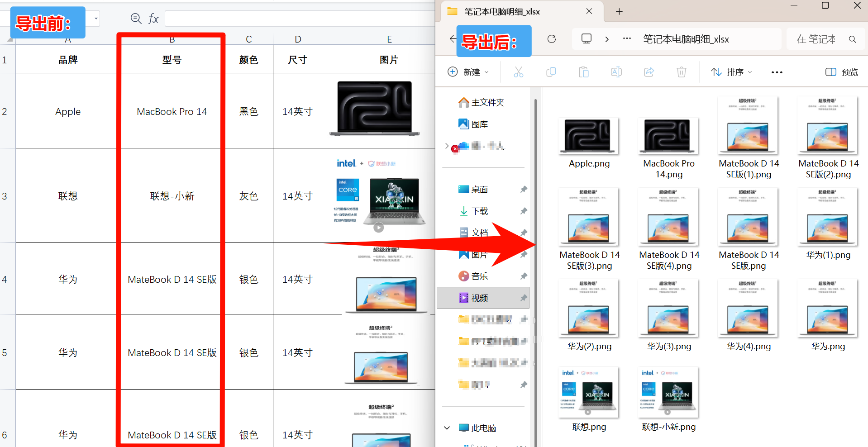Open the 排序 sort dropdown

(731, 72)
